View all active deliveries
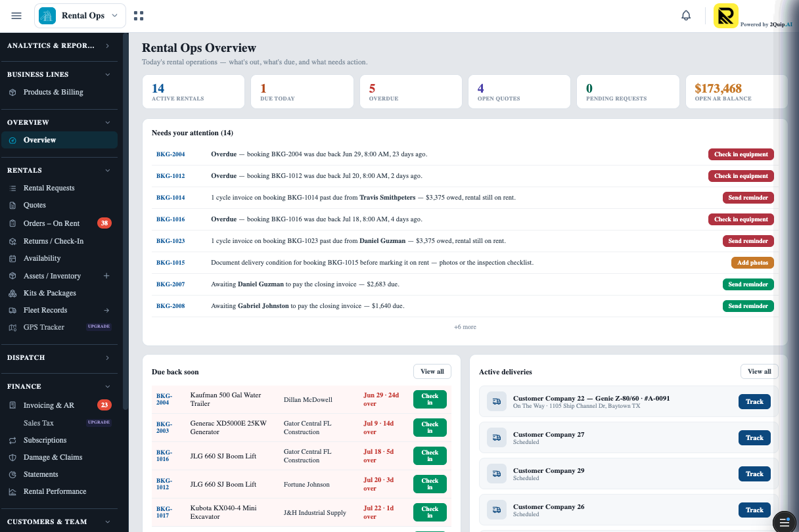The height and width of the screenshot is (532, 799). point(760,372)
